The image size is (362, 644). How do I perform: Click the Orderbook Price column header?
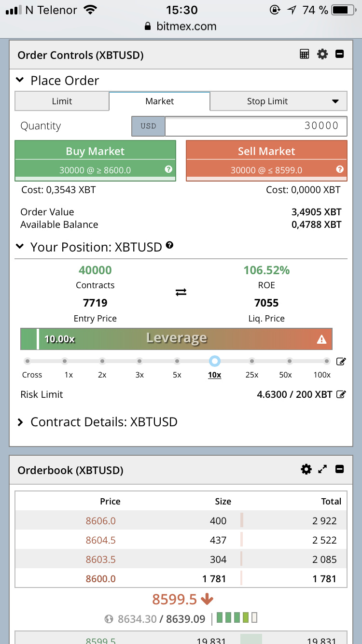(x=110, y=502)
